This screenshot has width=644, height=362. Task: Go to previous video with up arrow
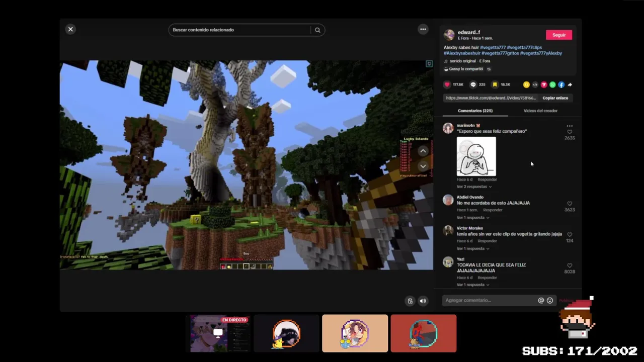point(423,151)
